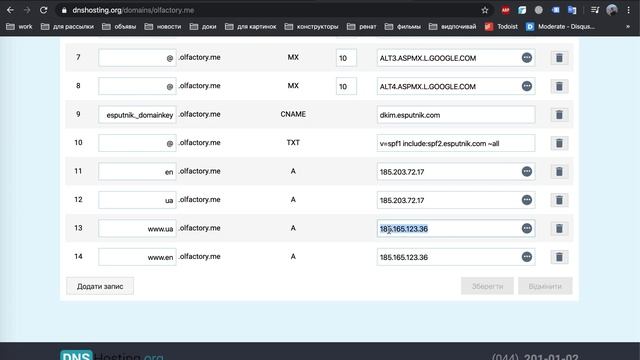
Task: Click the red ABP extension icon
Action: point(505,10)
